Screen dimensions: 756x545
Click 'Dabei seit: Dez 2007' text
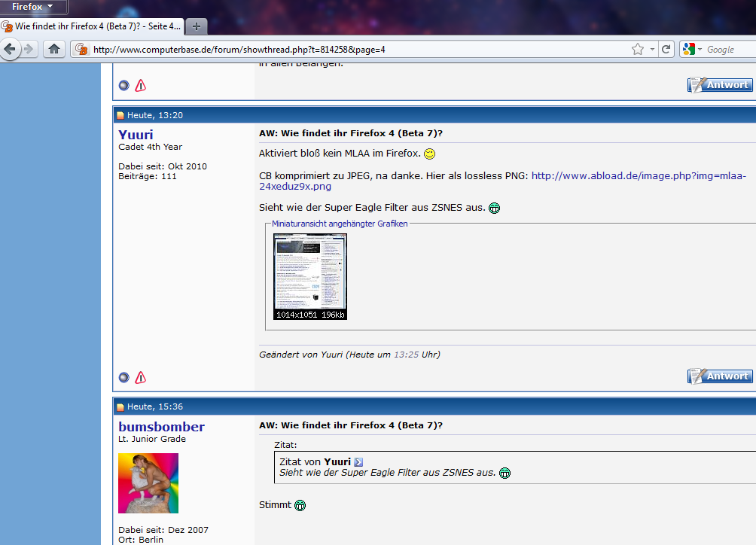(163, 530)
